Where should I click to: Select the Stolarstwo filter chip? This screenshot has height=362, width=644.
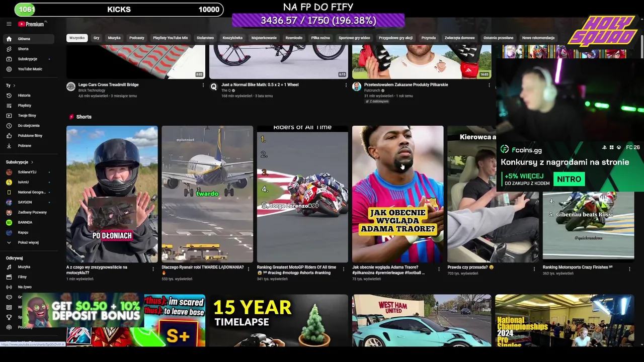(205, 38)
